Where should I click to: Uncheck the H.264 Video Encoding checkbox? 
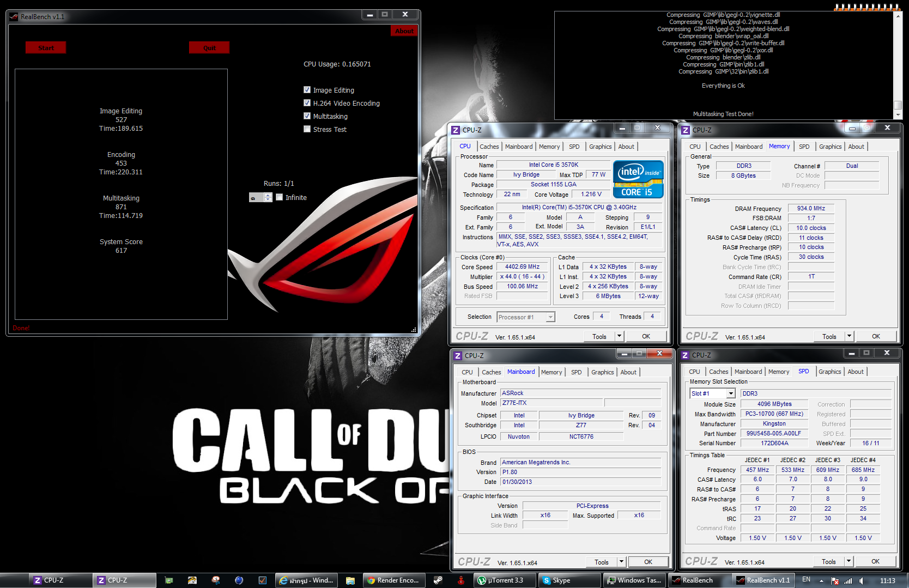click(x=307, y=103)
